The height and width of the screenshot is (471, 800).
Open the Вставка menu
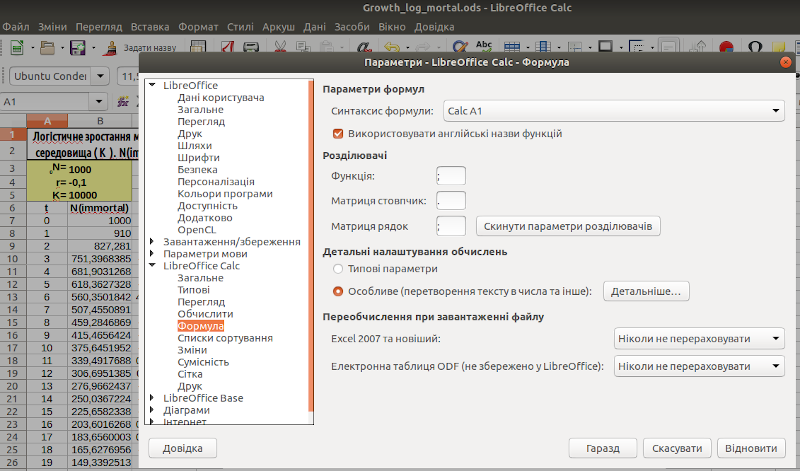(150, 27)
